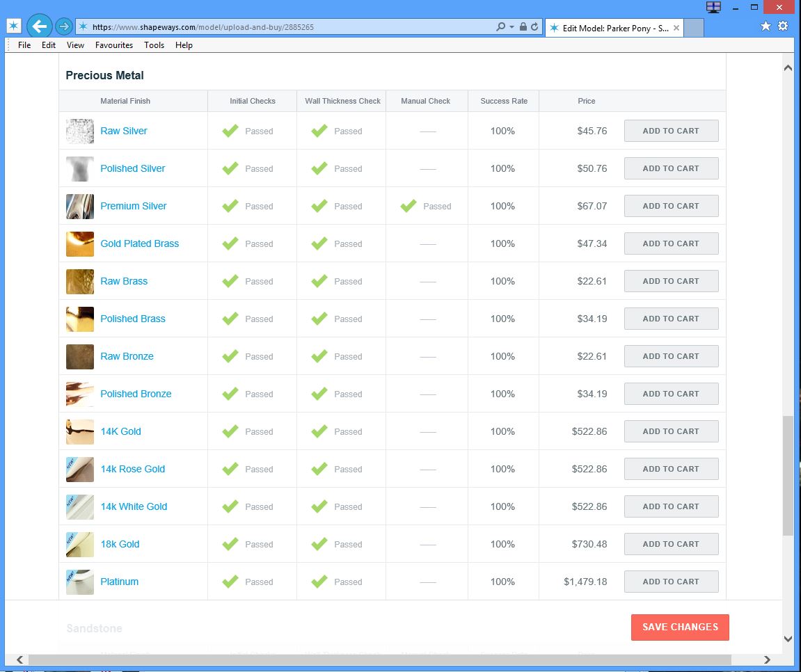Select the Edit Model: Parker Pony tab
This screenshot has height=672, width=801.
[x=614, y=28]
